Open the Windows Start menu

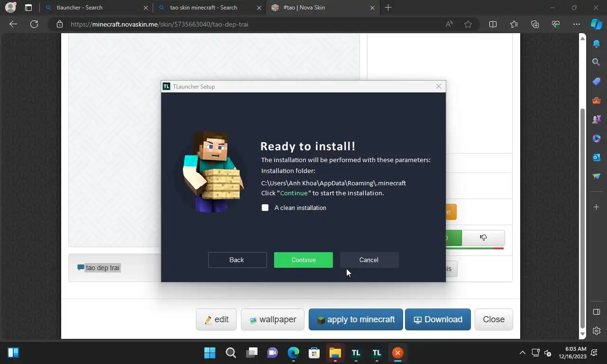coord(210,353)
